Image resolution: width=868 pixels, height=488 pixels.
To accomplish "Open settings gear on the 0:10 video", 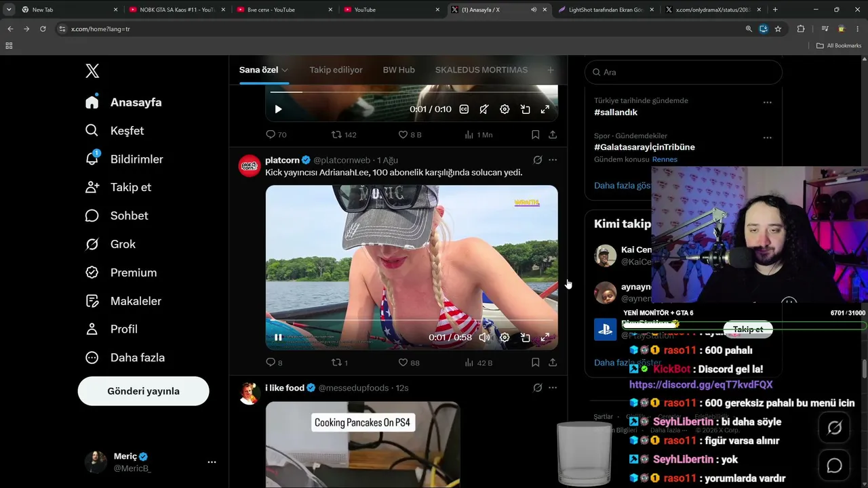I will [x=505, y=109].
